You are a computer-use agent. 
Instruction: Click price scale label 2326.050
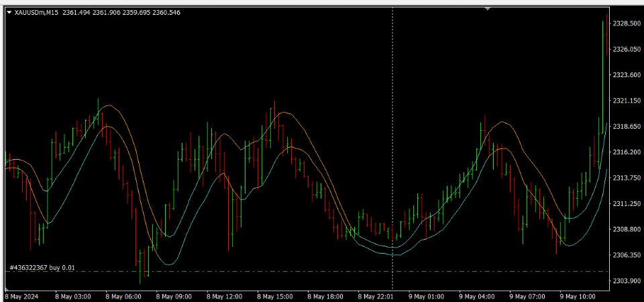coord(627,49)
